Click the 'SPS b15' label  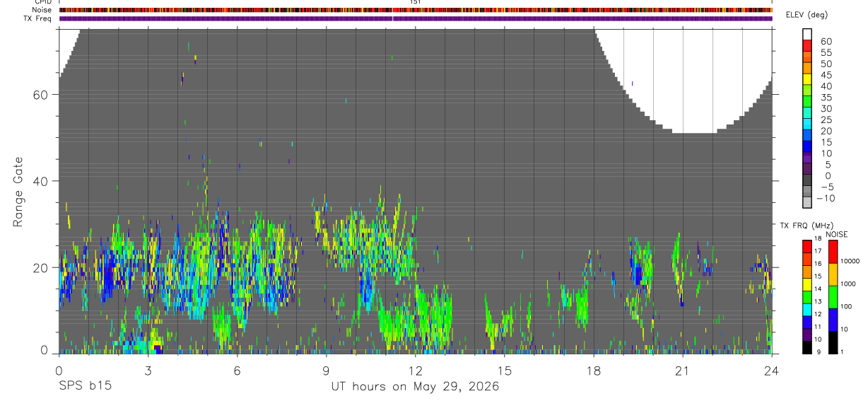[x=85, y=387]
